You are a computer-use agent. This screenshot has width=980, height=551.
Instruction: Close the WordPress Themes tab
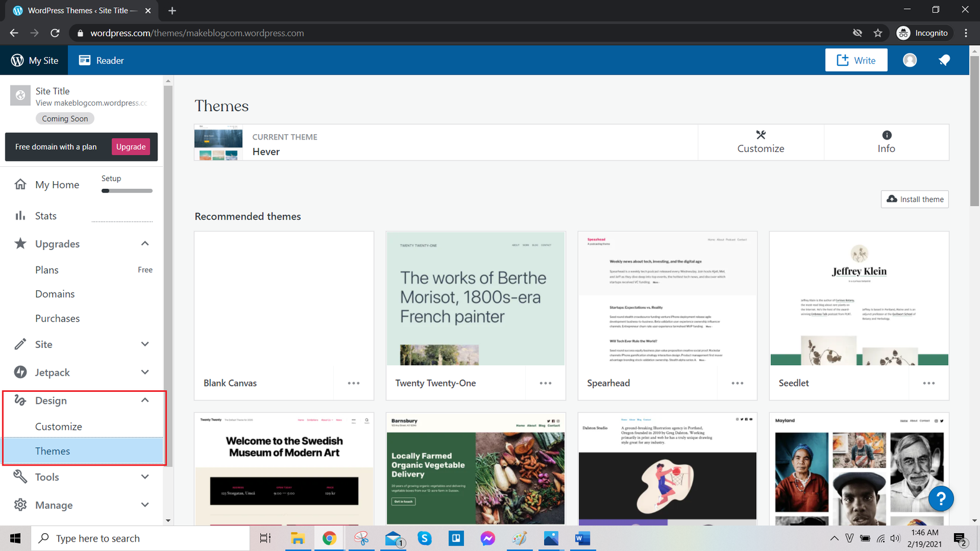click(x=148, y=11)
